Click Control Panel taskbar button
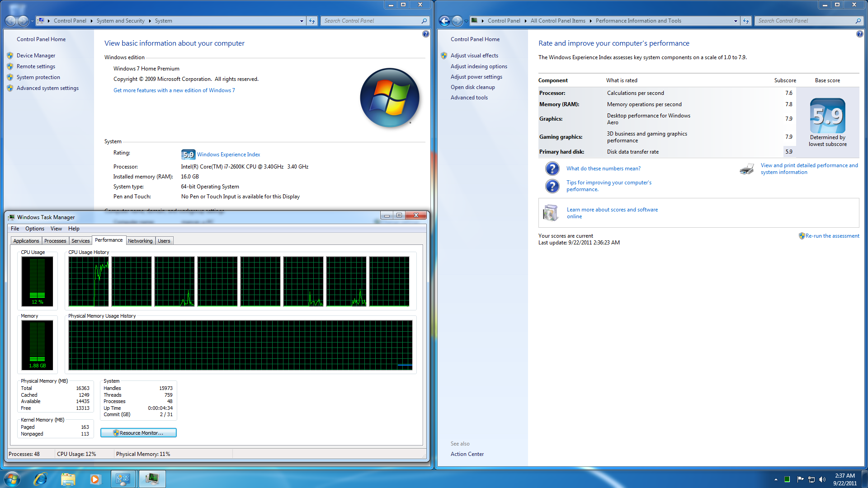This screenshot has width=868, height=488. 123,479
